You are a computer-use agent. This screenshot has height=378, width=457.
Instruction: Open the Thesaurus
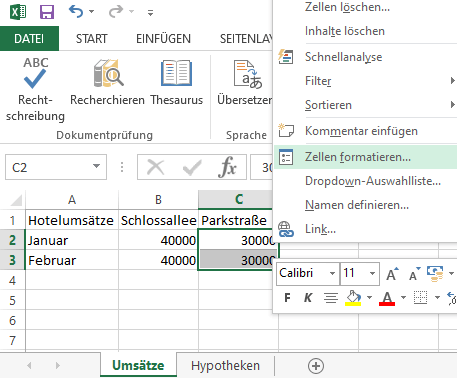pos(176,82)
